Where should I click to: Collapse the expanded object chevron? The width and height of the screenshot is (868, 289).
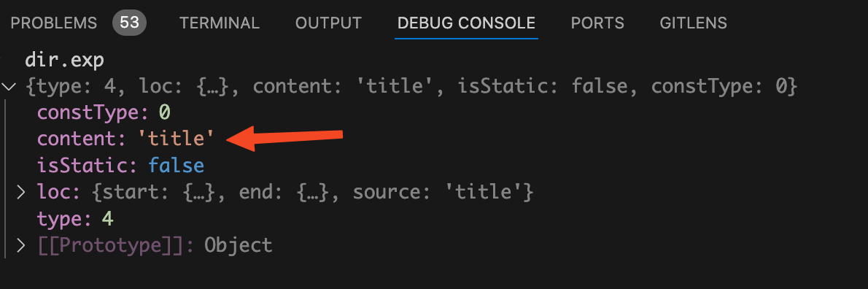[9, 86]
